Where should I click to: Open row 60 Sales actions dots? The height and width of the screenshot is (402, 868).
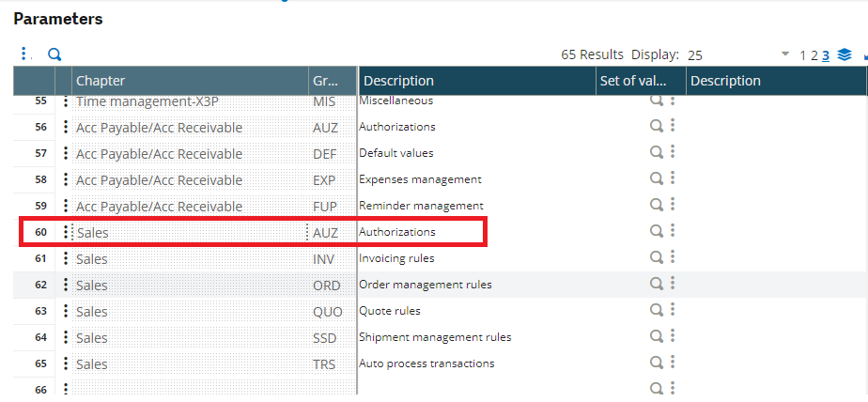65,232
